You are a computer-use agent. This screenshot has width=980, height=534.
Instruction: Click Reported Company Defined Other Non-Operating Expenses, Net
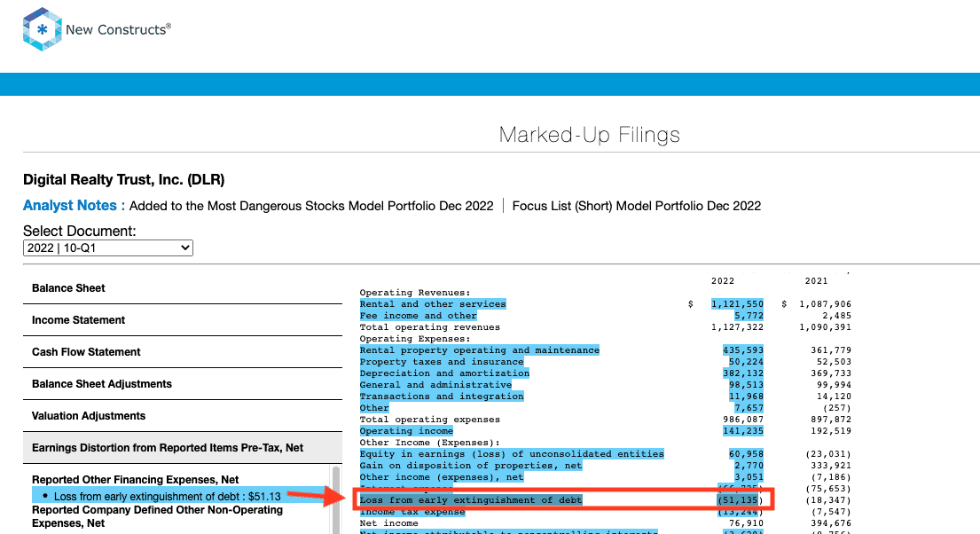pyautogui.click(x=157, y=516)
